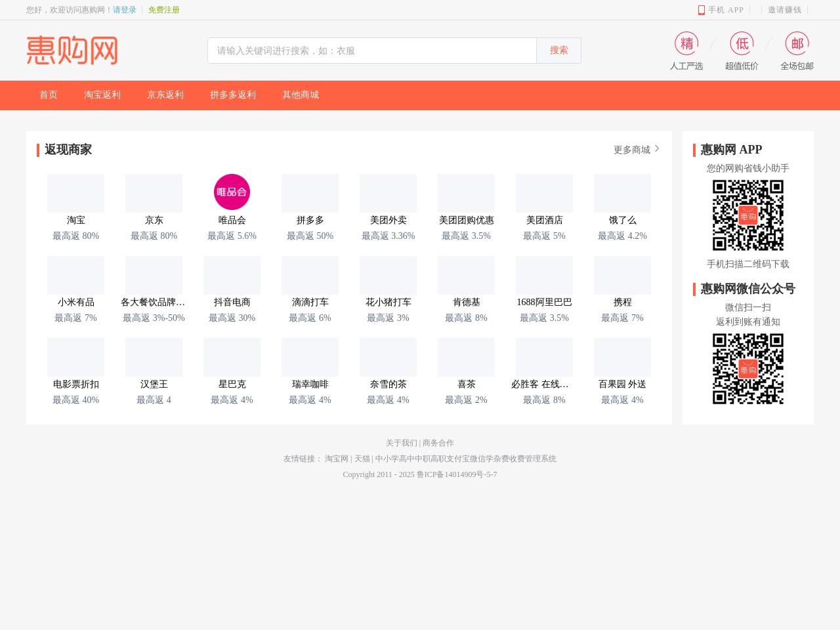Open the 瑞幸咖啡 merchant image placeholder
840x630 pixels.
click(x=310, y=357)
